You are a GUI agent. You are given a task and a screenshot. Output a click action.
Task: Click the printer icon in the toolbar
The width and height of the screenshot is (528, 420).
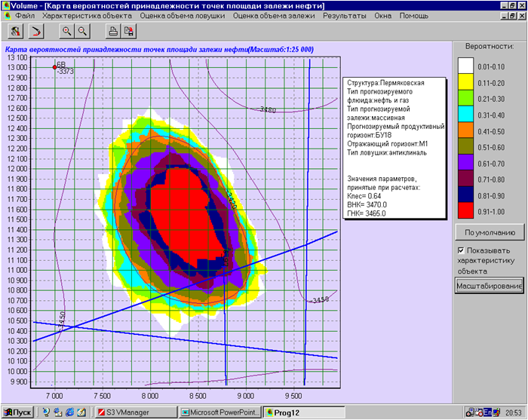coord(113,31)
